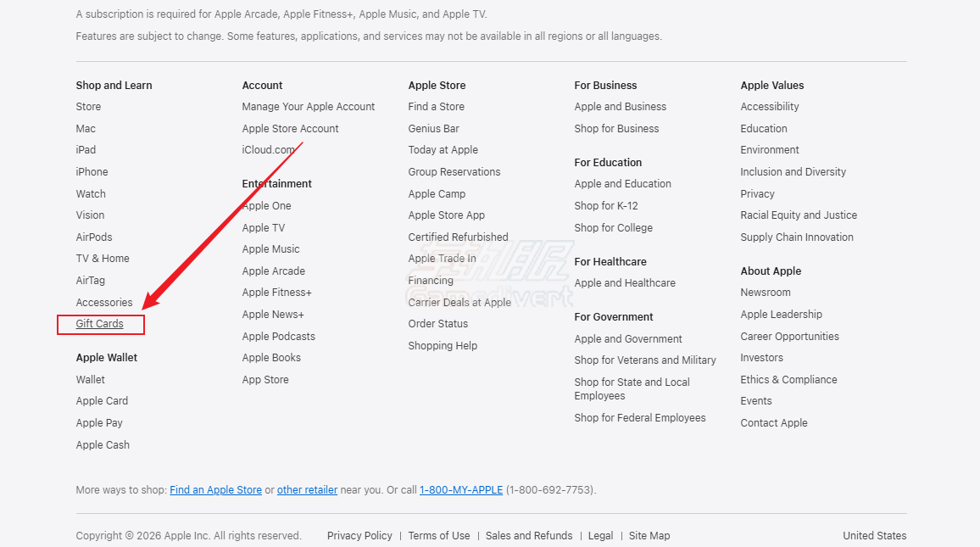Open the Site Map

pyautogui.click(x=649, y=535)
